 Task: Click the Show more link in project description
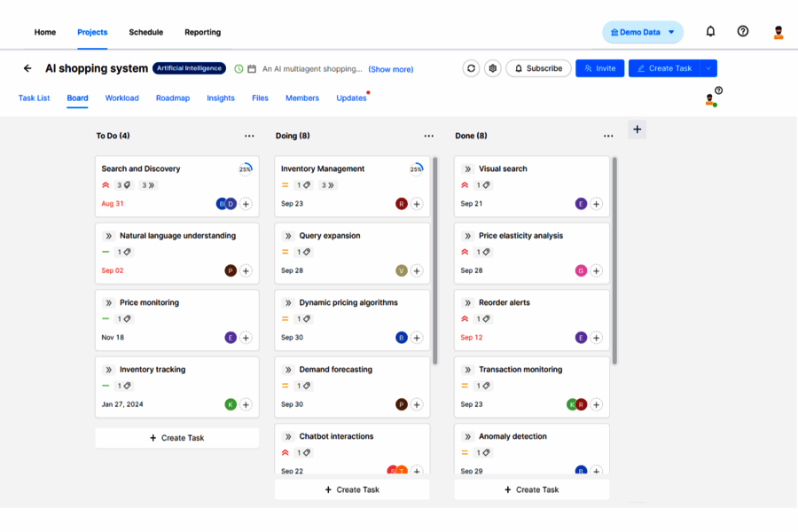pos(391,68)
